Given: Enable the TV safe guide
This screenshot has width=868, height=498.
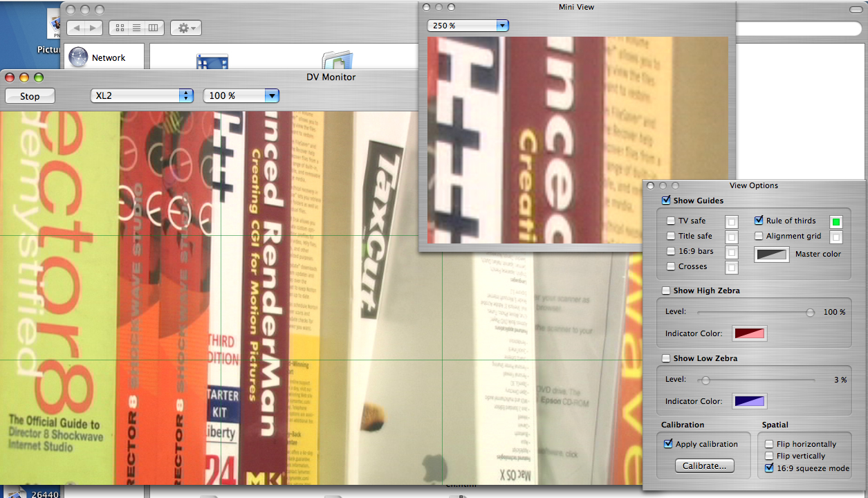Looking at the screenshot, I should 671,221.
